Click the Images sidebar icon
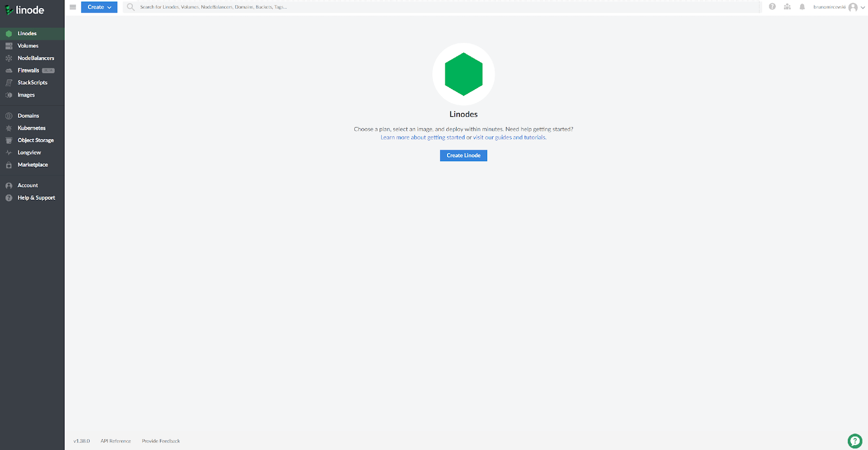Image resolution: width=868 pixels, height=450 pixels. pos(9,95)
